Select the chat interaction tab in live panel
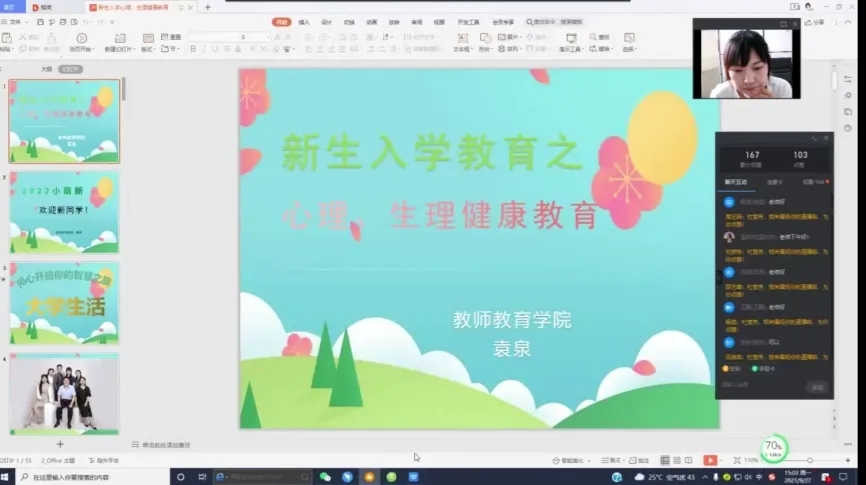The height and width of the screenshot is (485, 866). 735,182
